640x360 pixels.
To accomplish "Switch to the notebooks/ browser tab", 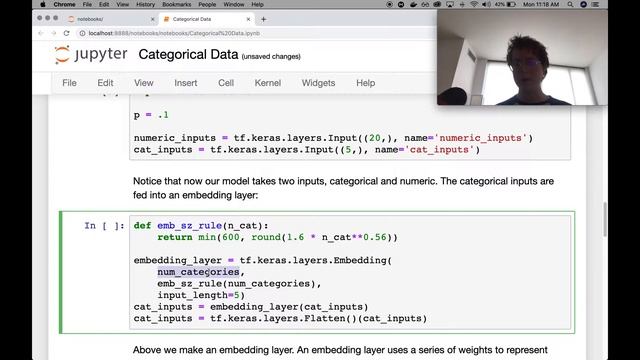I will click(x=111, y=19).
